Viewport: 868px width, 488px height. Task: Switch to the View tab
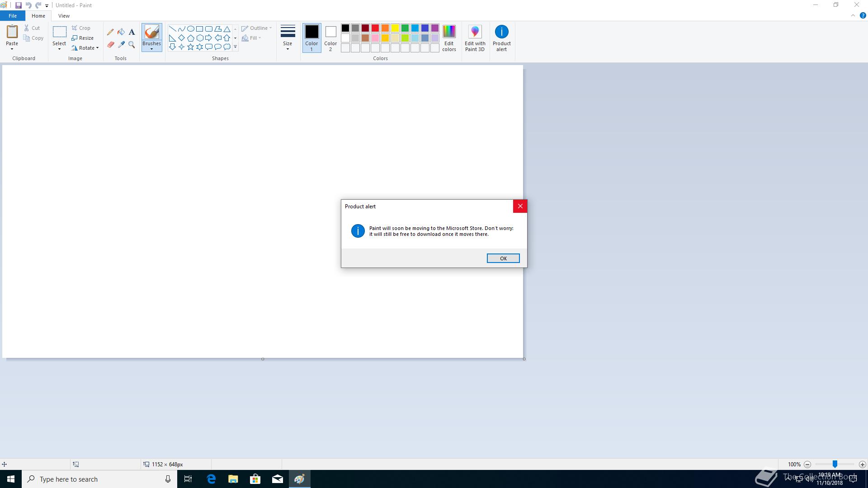point(64,16)
